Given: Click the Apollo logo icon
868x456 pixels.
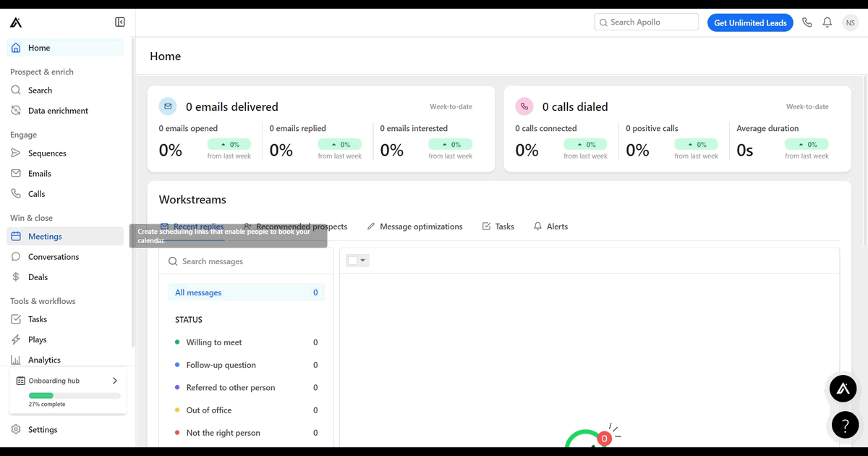Looking at the screenshot, I should coord(16,22).
